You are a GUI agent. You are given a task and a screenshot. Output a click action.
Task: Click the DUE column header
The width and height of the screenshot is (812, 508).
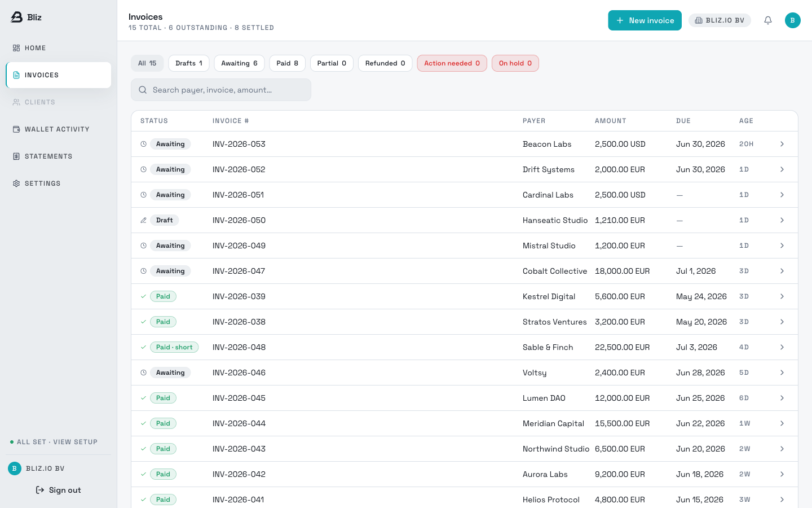point(683,121)
